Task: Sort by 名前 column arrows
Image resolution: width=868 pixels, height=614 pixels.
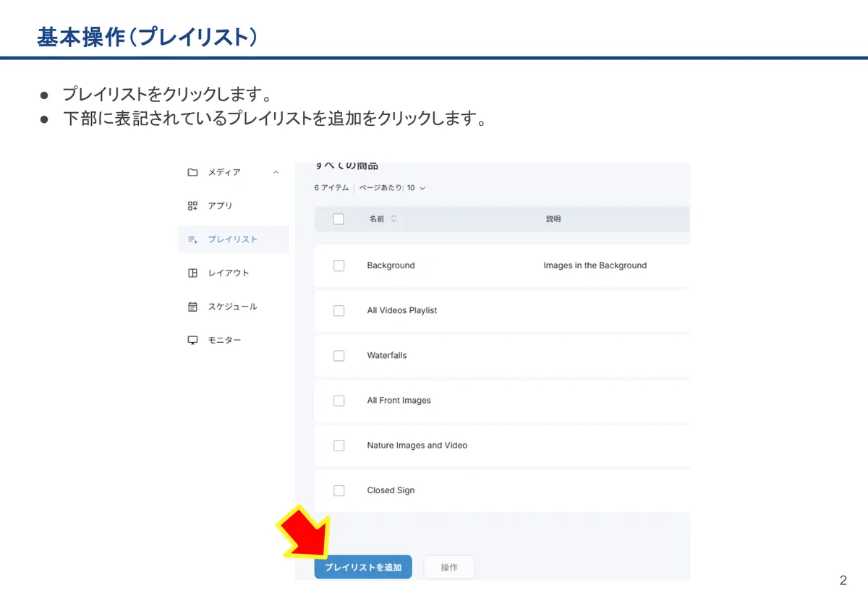Action: click(393, 218)
